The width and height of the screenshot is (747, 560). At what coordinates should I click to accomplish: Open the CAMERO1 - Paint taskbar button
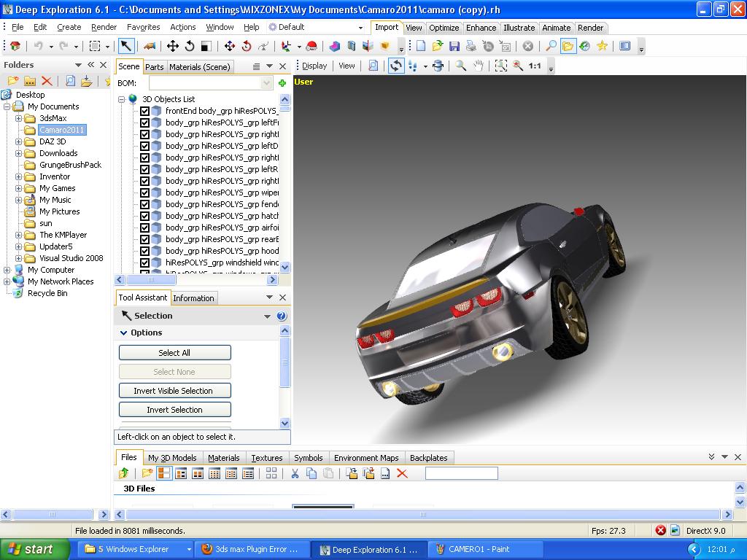(x=484, y=549)
